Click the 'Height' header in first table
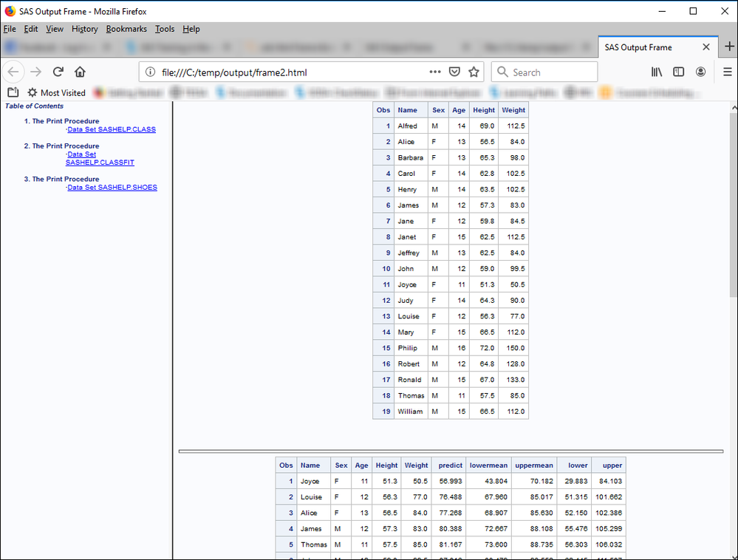The width and height of the screenshot is (738, 560). (484, 109)
